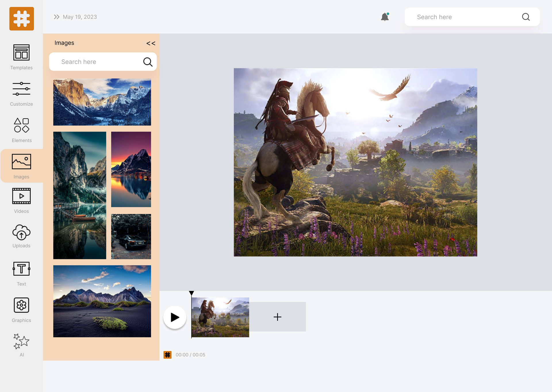Click the orange hashtag app logo
The height and width of the screenshot is (392, 552).
pos(22,19)
